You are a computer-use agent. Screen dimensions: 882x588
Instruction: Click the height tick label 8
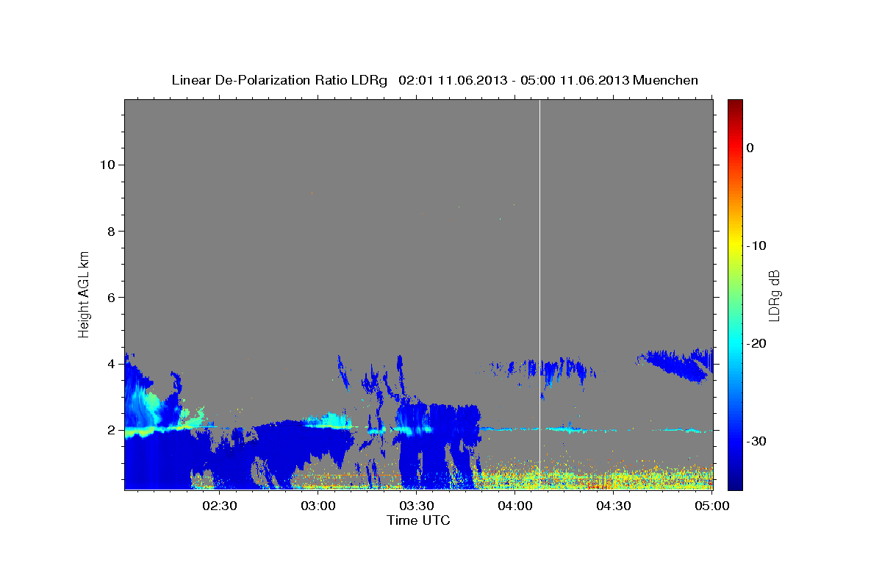(x=110, y=231)
